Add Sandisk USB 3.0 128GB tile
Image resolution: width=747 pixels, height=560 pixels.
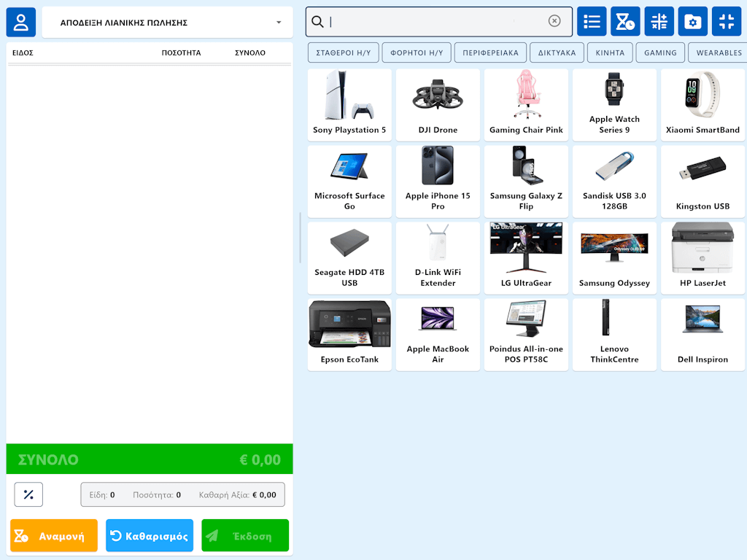pos(614,182)
